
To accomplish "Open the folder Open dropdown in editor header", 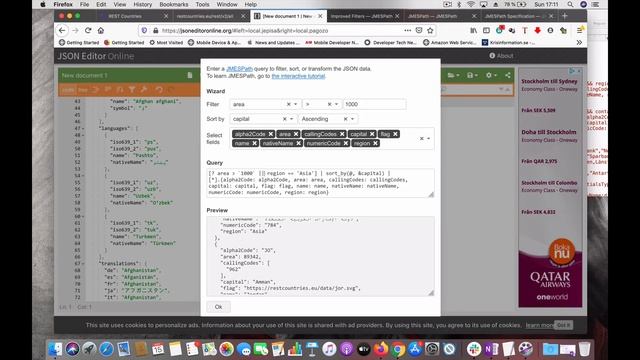I will tap(453, 76).
